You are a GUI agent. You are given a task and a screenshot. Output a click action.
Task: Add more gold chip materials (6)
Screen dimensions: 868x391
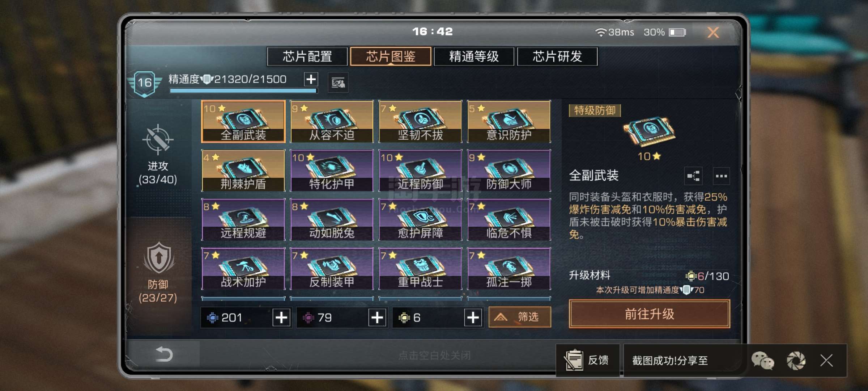point(473,318)
